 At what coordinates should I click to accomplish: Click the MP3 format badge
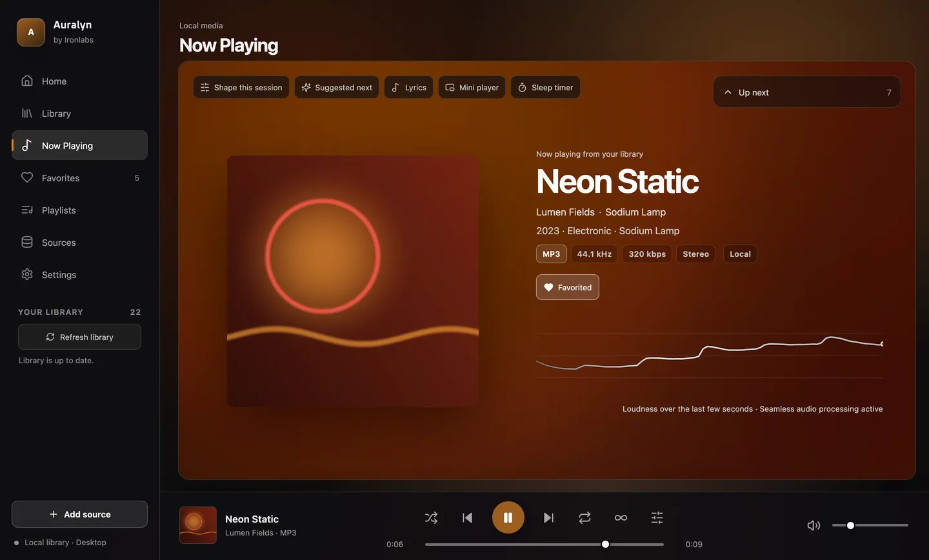[x=552, y=254]
